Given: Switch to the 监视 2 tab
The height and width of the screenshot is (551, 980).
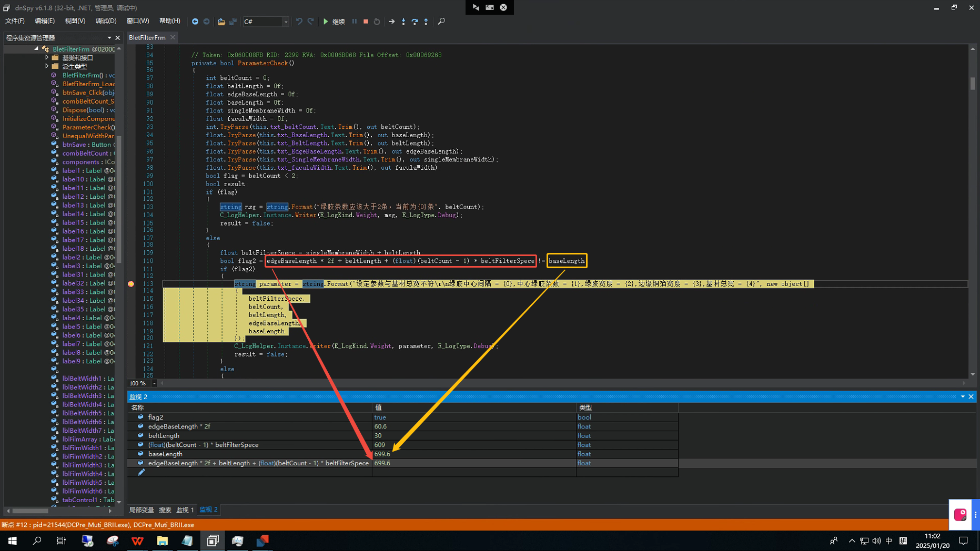Looking at the screenshot, I should [x=209, y=510].
